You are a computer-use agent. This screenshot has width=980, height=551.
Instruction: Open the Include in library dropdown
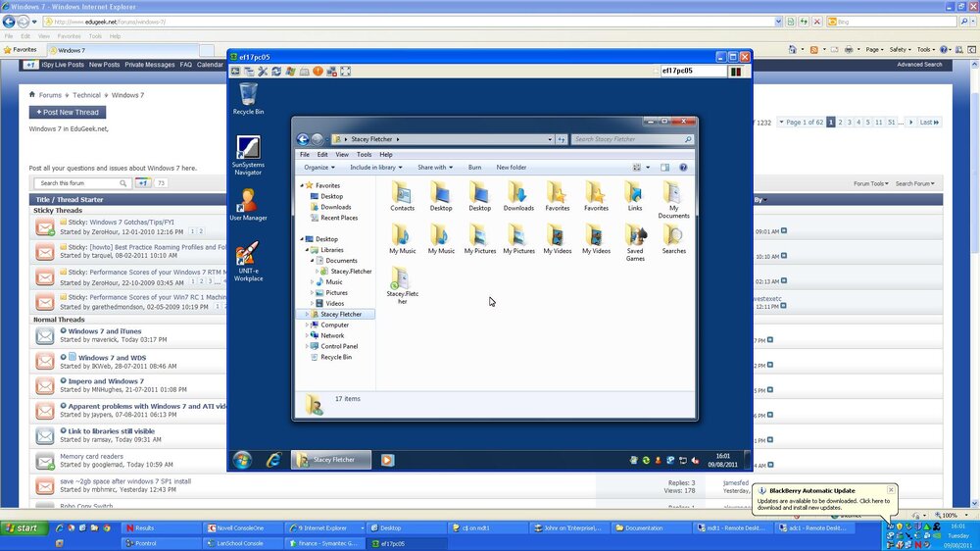(x=375, y=168)
